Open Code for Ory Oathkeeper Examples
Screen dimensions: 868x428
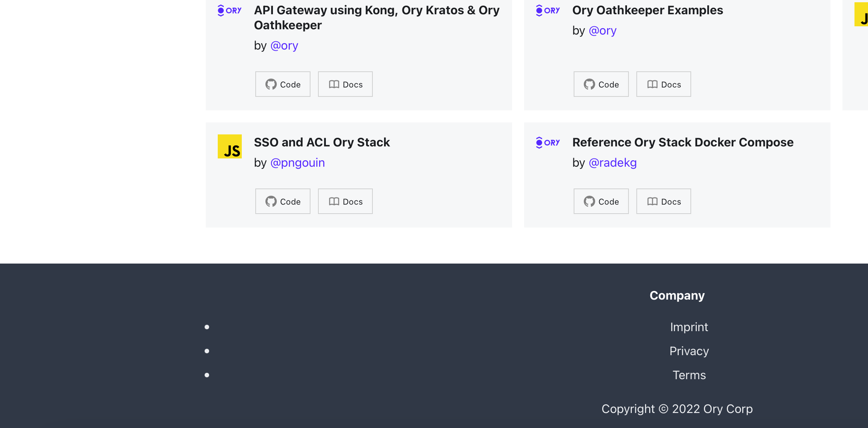(x=601, y=84)
